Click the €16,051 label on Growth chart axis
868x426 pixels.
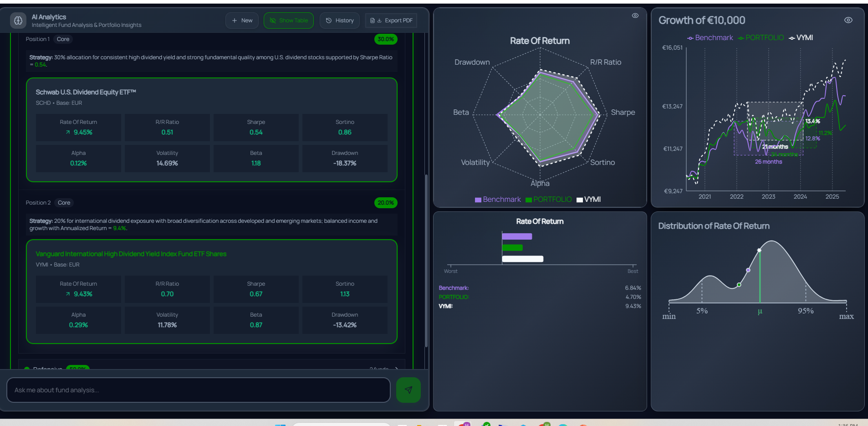click(672, 48)
